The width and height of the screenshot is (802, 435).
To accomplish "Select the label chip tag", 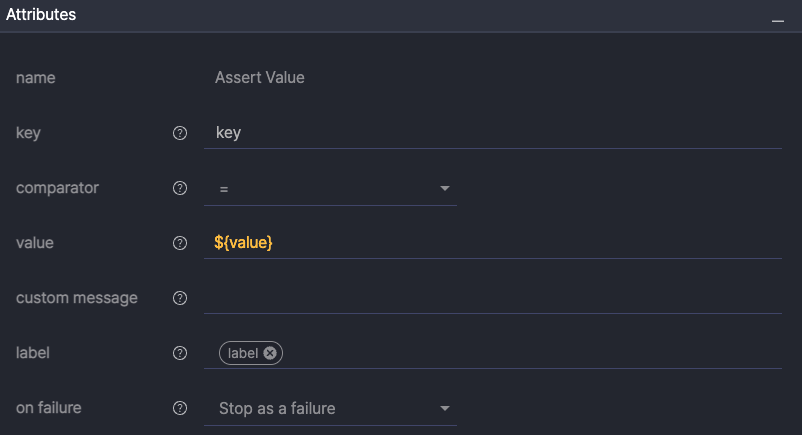I will point(242,353).
